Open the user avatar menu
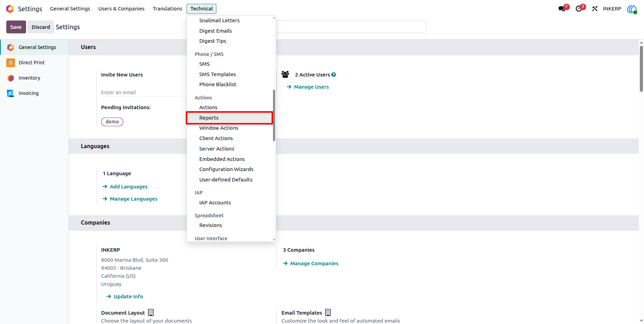Screen dimensions: 644x324 click(632, 9)
